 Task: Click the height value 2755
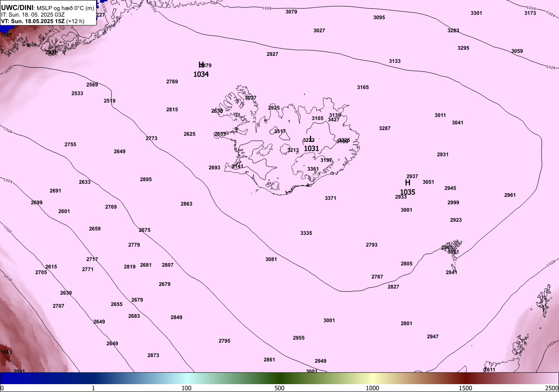[x=70, y=144]
